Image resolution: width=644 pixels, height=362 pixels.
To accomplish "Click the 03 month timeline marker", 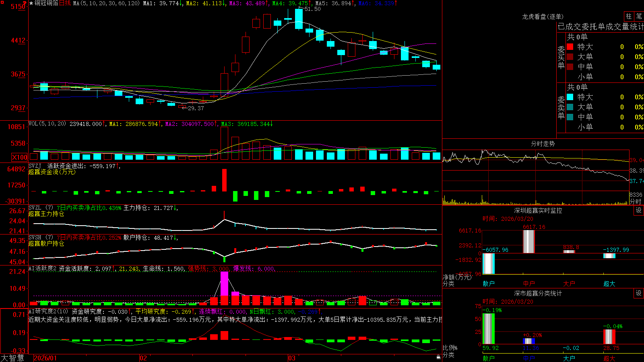I will pos(292,358).
